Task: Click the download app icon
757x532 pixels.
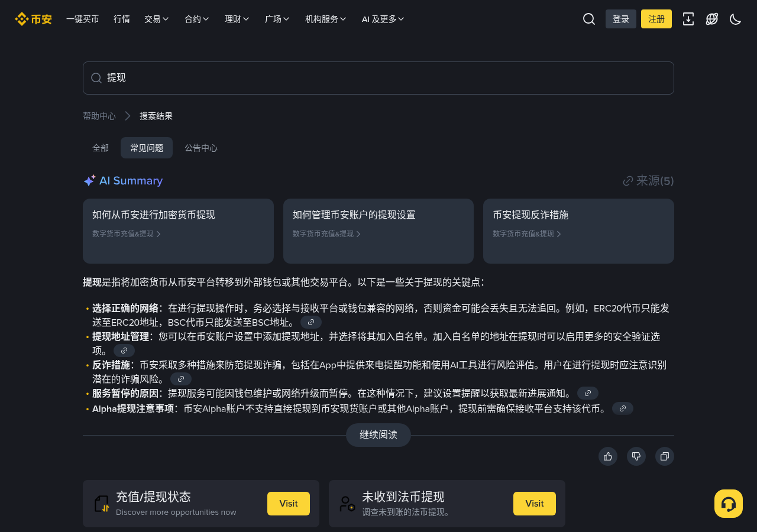Action: [x=688, y=19]
